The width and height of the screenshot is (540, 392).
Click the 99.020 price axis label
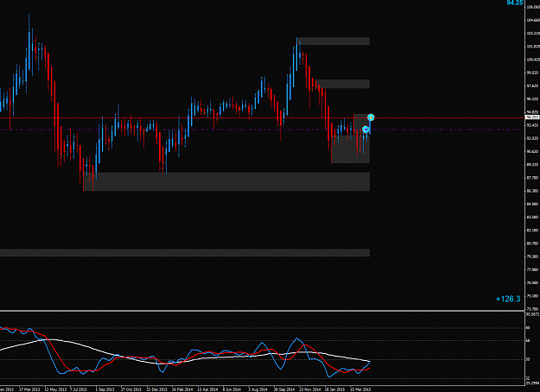[x=532, y=73]
